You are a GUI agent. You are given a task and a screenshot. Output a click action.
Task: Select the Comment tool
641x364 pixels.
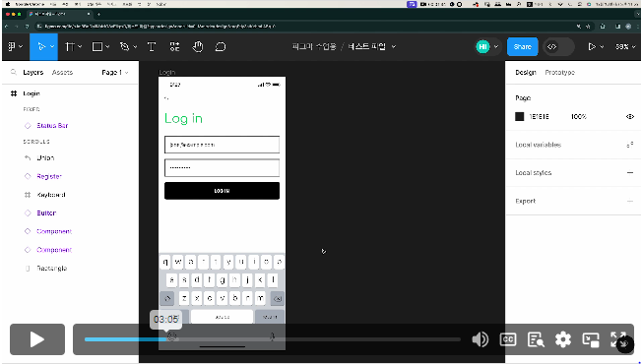[x=221, y=47]
